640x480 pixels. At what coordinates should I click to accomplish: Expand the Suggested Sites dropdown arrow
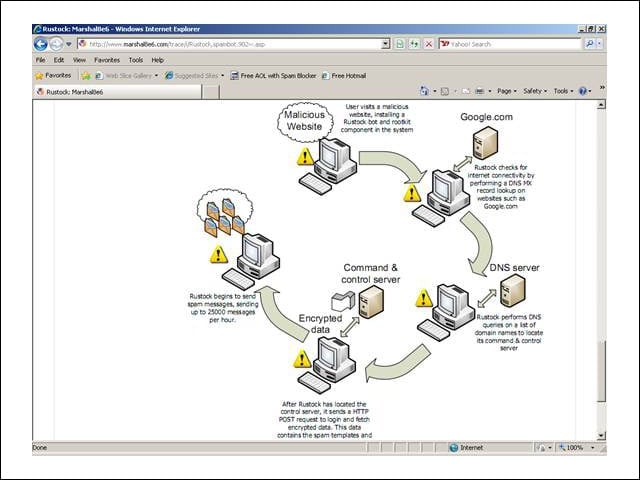[x=222, y=76]
